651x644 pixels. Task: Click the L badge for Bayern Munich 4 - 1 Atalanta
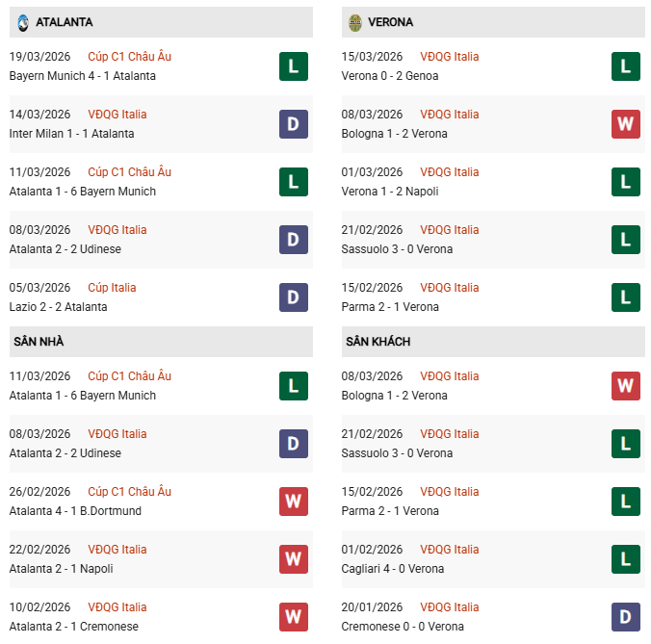click(294, 65)
